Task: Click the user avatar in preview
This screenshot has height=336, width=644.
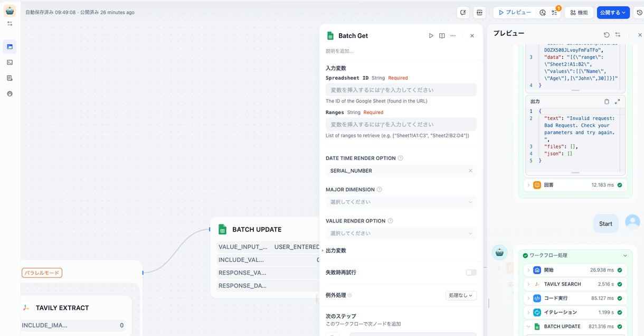Action: coord(632,222)
